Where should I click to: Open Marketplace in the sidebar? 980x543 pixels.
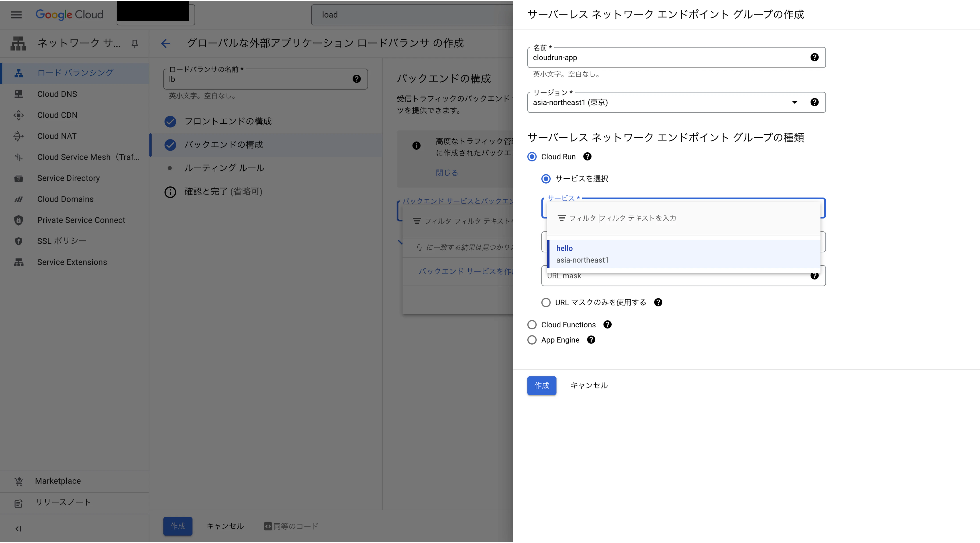click(x=75, y=481)
